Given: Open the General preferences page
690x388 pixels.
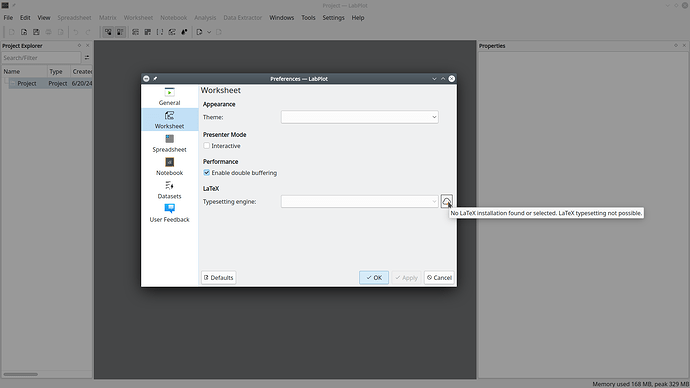Looking at the screenshot, I should click(169, 96).
